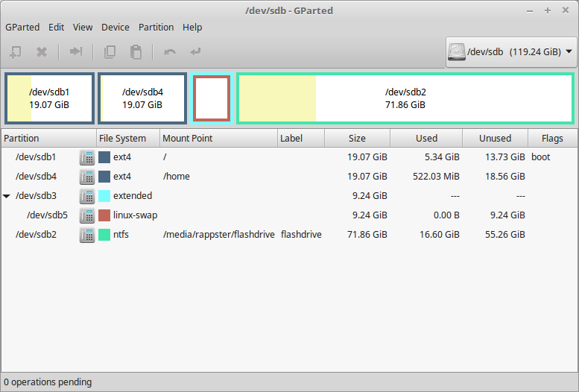The height and width of the screenshot is (392, 579).
Task: Click the 16.60 GiB used value
Action: (x=440, y=235)
